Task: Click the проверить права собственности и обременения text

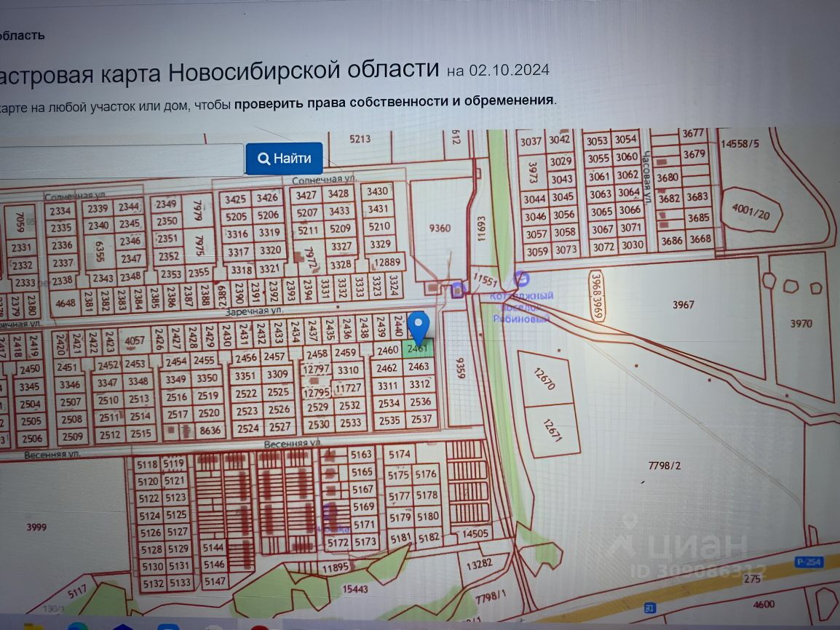Action: (x=395, y=102)
